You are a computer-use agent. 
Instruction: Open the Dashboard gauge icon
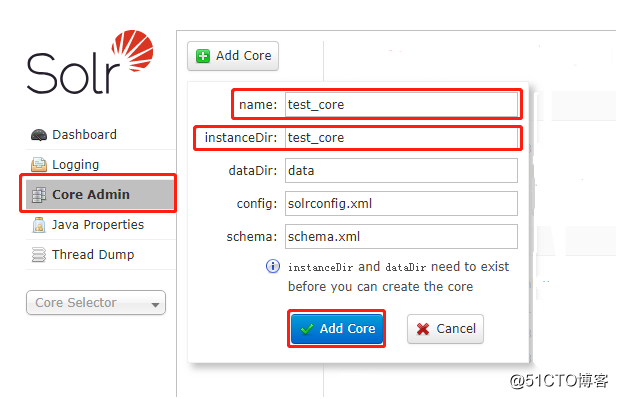[39, 135]
